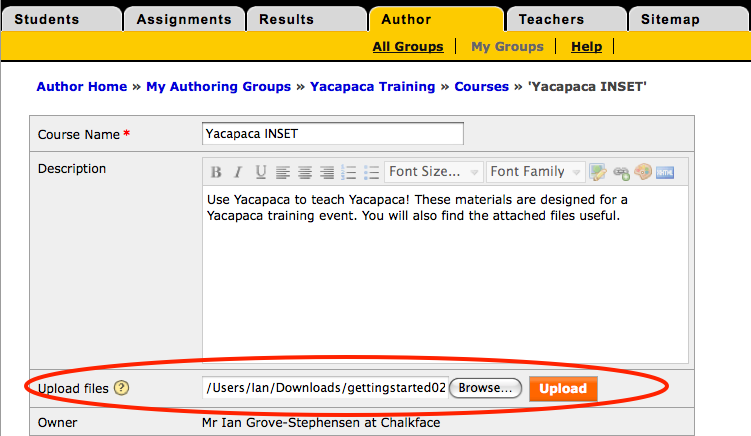Click into the Course Name field

coord(333,134)
